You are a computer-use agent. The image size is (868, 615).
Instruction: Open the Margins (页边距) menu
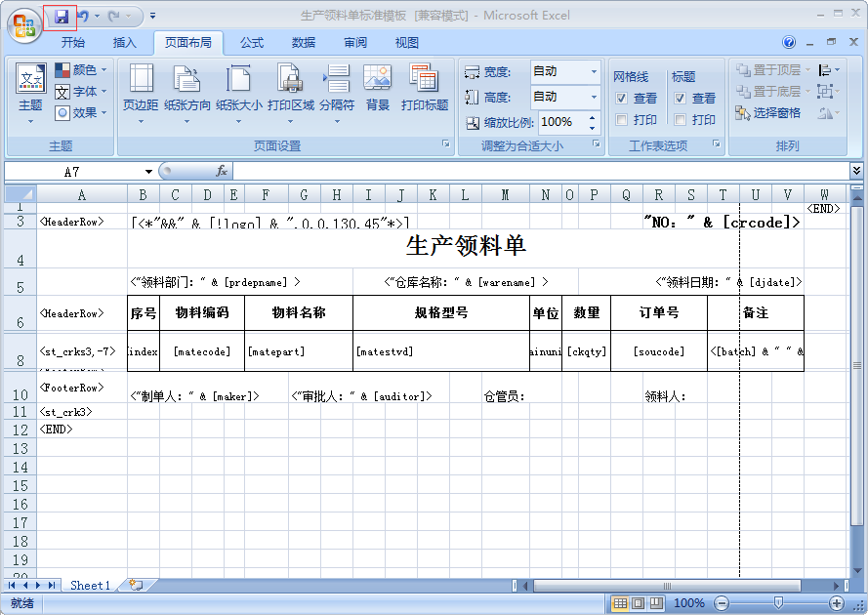[141, 93]
